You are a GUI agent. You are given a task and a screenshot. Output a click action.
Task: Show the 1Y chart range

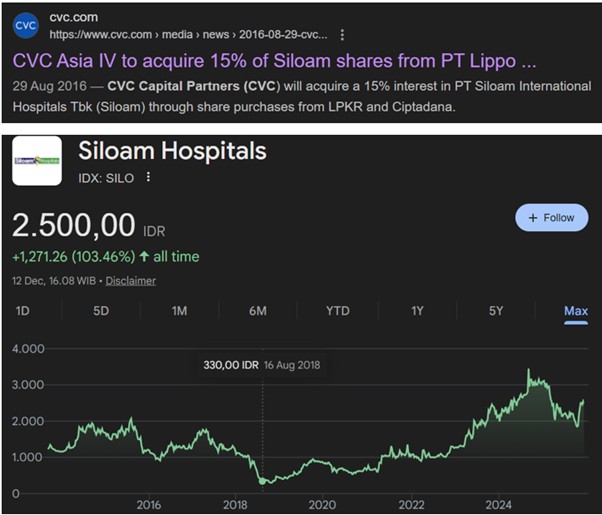(x=417, y=311)
